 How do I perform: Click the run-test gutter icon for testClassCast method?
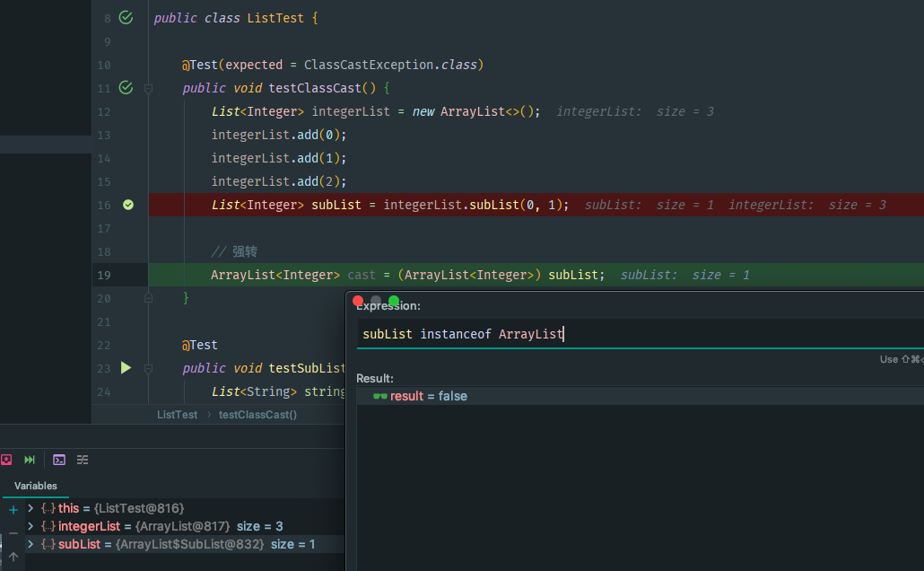126,87
